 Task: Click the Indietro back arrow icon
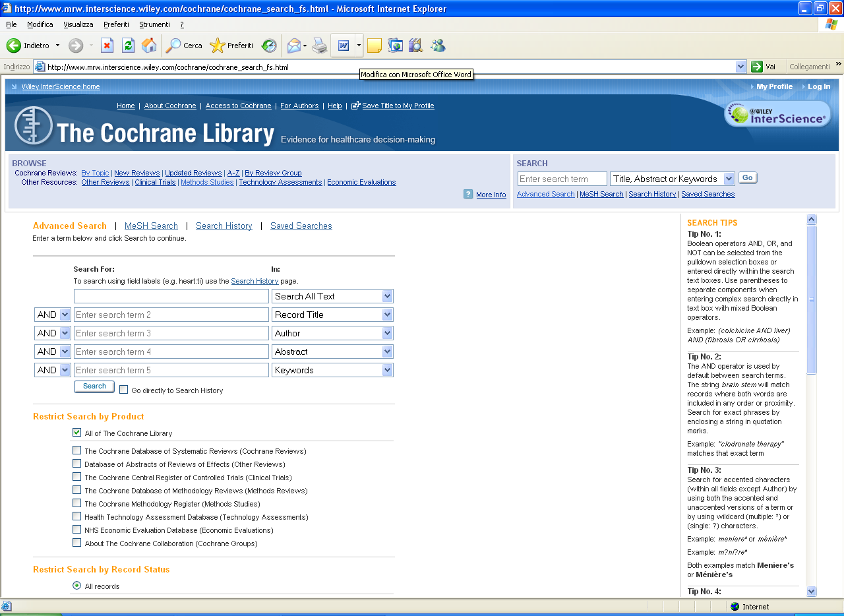(13, 46)
